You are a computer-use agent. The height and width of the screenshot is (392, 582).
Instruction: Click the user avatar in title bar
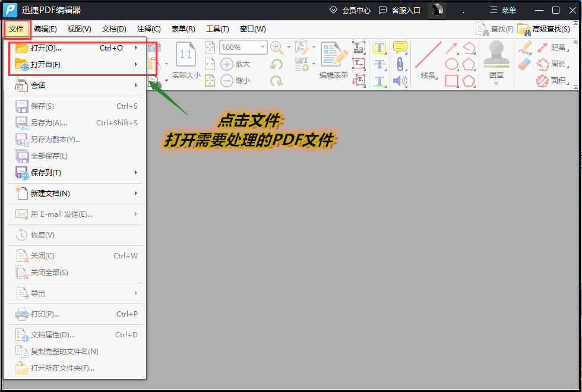tap(436, 11)
